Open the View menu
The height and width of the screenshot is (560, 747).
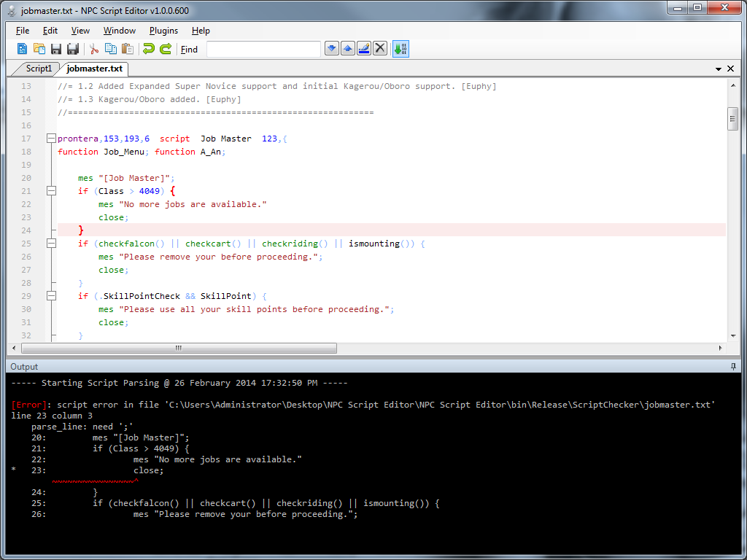(80, 31)
